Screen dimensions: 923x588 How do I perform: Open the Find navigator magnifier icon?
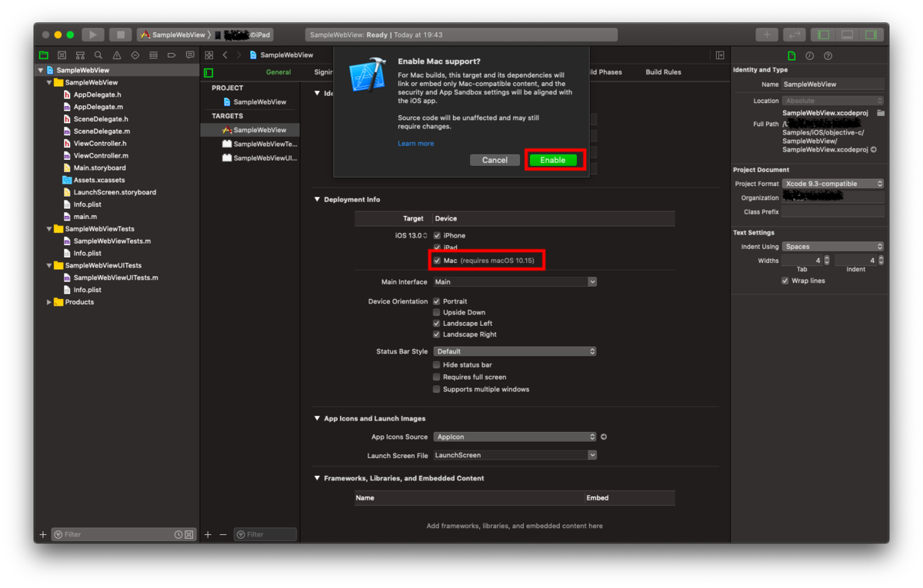click(98, 55)
